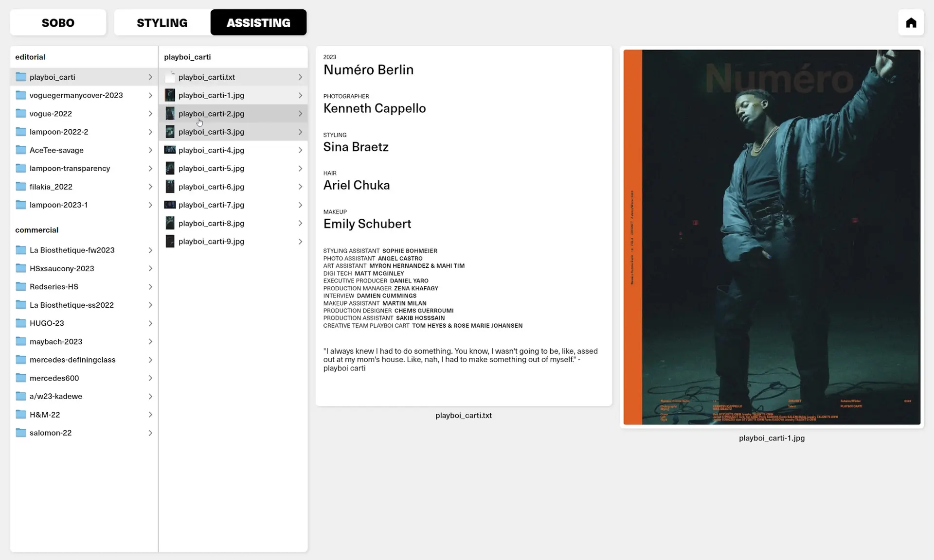Click the playboi_carti-1.jpg caption below image
The height and width of the screenshot is (560, 934).
[772, 438]
